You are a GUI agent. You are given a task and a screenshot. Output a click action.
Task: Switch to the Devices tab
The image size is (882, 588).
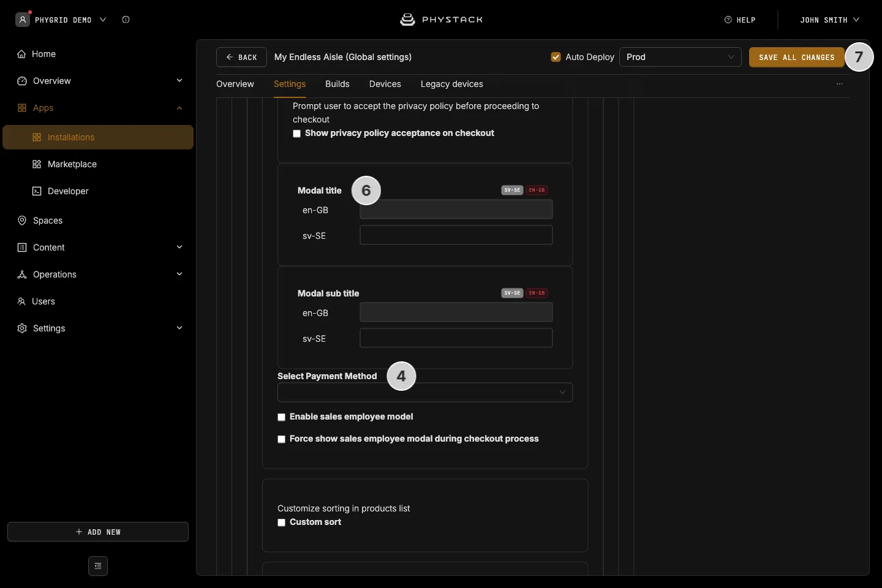tap(385, 84)
